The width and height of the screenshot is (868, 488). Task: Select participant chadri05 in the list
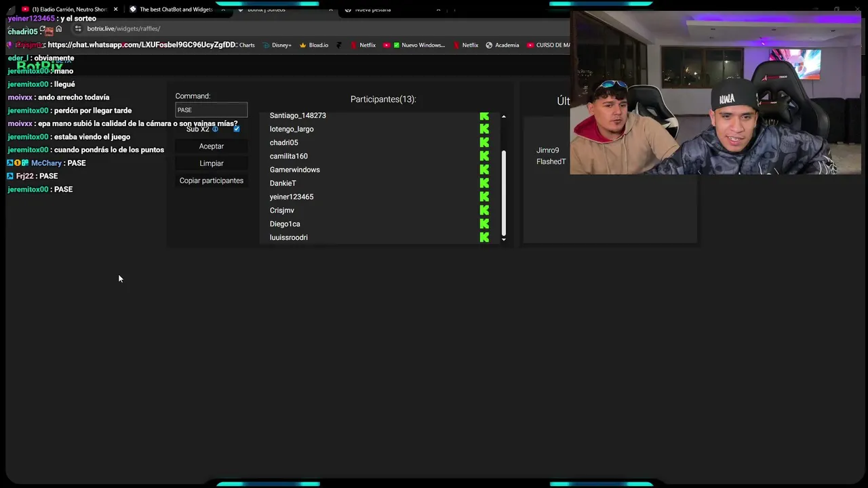point(283,142)
